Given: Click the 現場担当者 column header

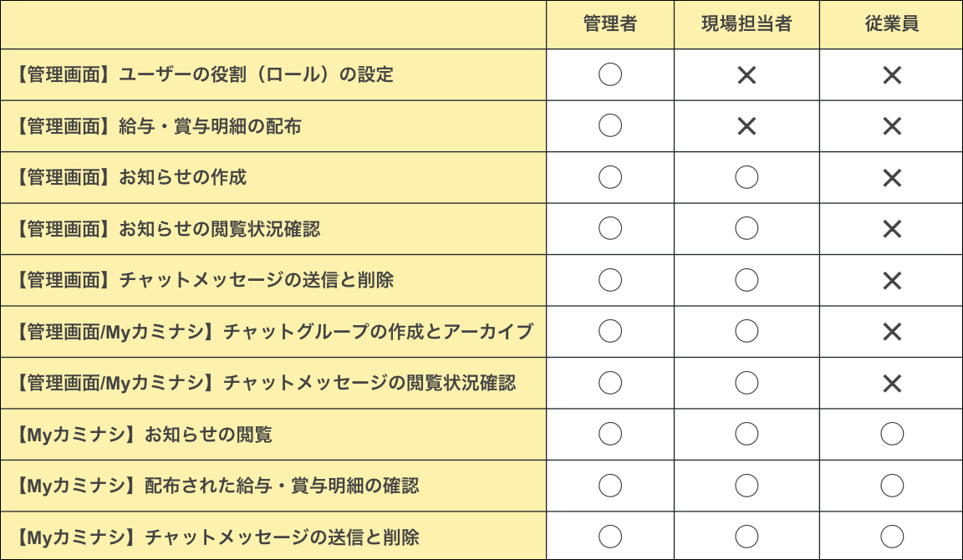Looking at the screenshot, I should pos(746,24).
